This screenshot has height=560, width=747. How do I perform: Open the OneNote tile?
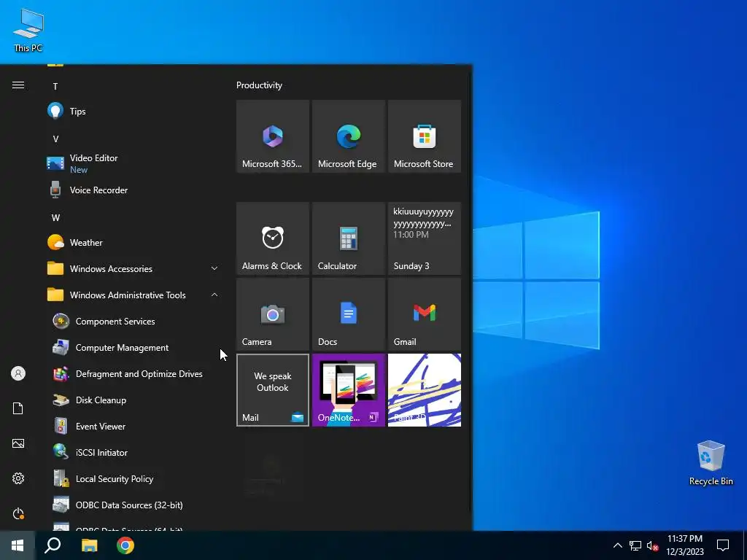348,390
